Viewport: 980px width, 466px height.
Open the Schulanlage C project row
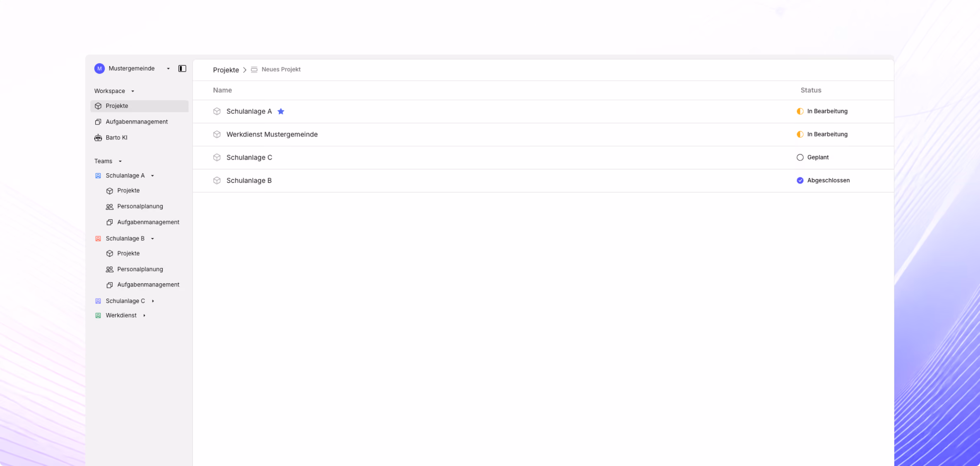coord(543,158)
